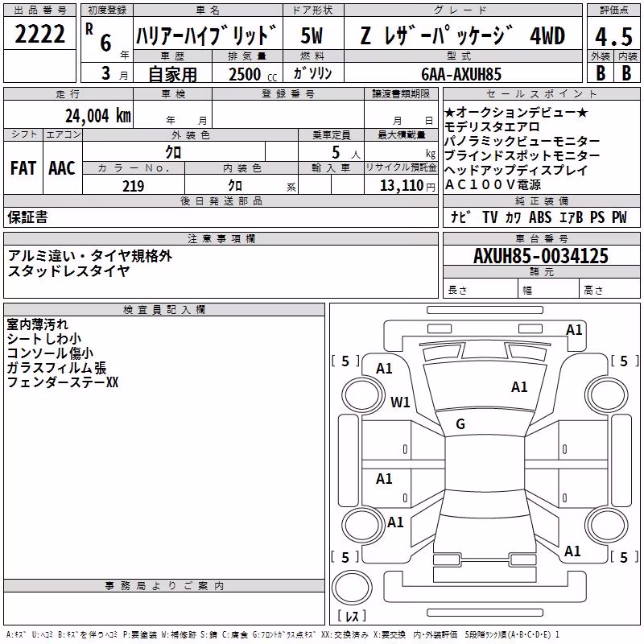This screenshot has height=644, width=644.
Task: Select the パノラミックビューモニター line
Action: [522, 142]
